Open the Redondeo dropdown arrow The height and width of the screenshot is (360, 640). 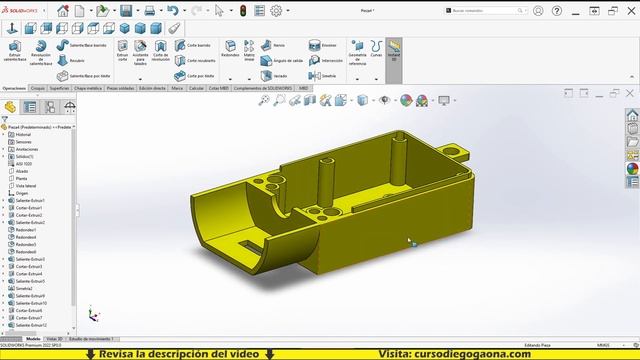pyautogui.click(x=230, y=79)
